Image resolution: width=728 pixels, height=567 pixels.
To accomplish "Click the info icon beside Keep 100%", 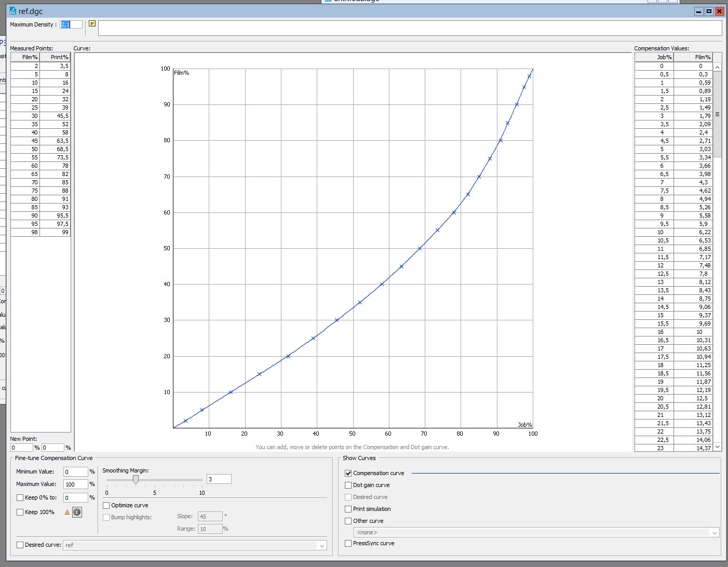I will pyautogui.click(x=77, y=512).
